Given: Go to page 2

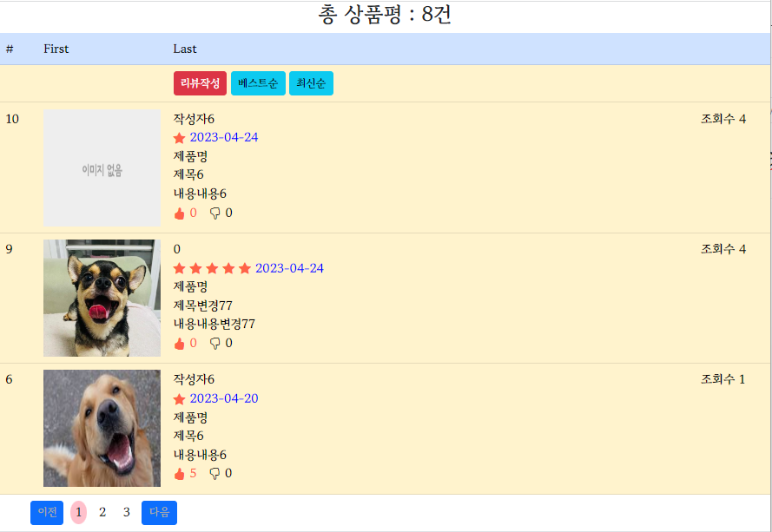Looking at the screenshot, I should point(102,512).
